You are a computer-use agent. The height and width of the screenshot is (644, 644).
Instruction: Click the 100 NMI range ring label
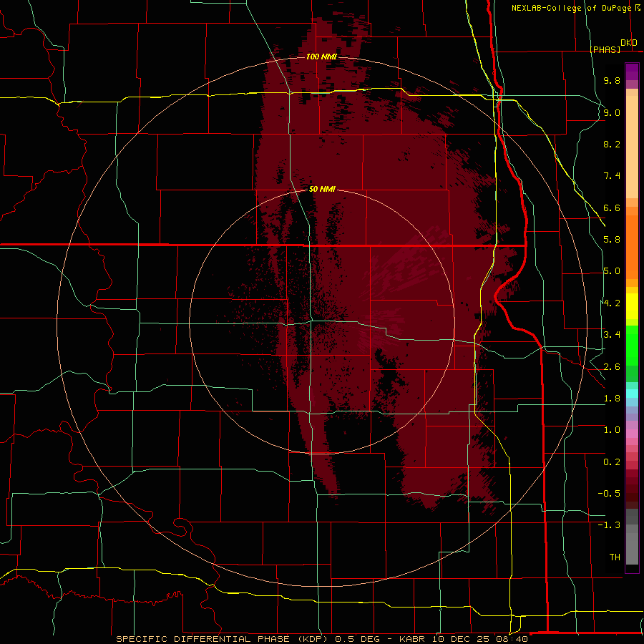click(x=321, y=57)
